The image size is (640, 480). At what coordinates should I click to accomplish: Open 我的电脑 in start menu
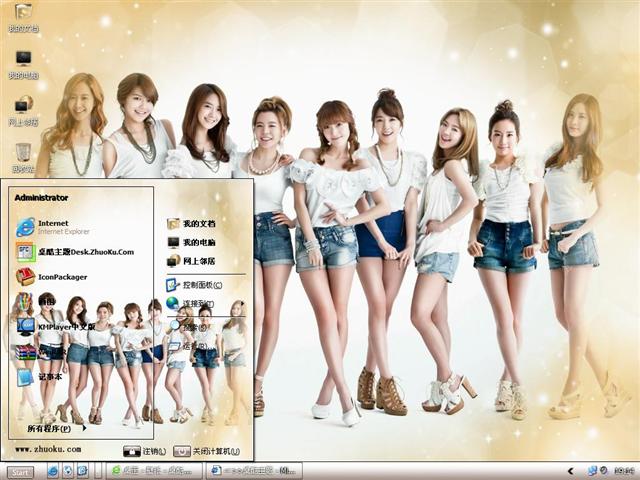coord(191,242)
